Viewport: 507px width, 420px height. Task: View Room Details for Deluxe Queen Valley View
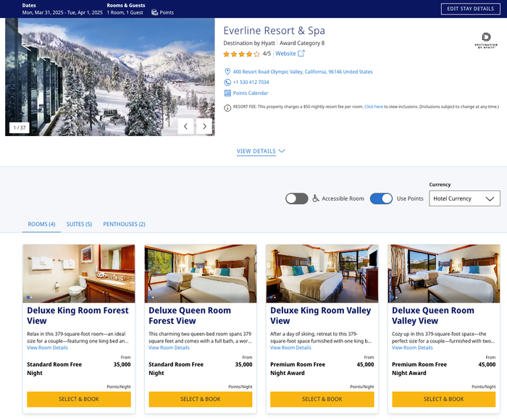click(412, 348)
